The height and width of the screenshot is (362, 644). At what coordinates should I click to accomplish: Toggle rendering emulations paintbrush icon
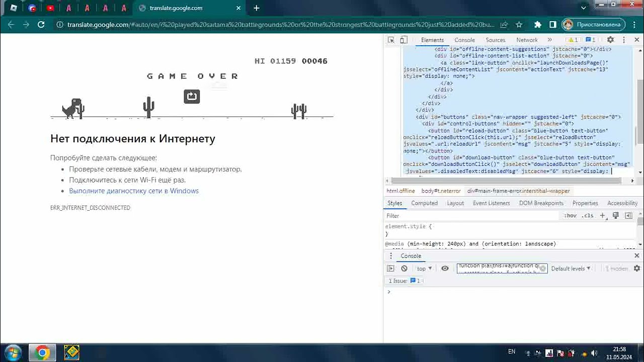[615, 216]
